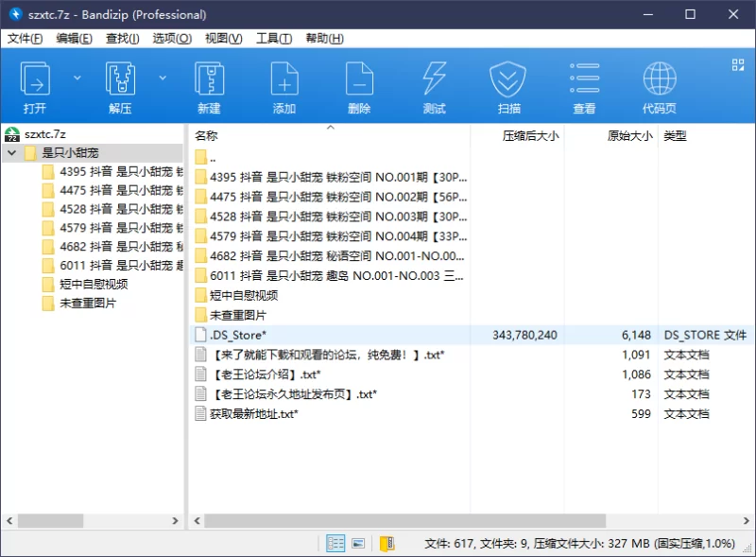Select 是只小甜宠 folder in tree
The height and width of the screenshot is (557, 756).
tap(70, 153)
